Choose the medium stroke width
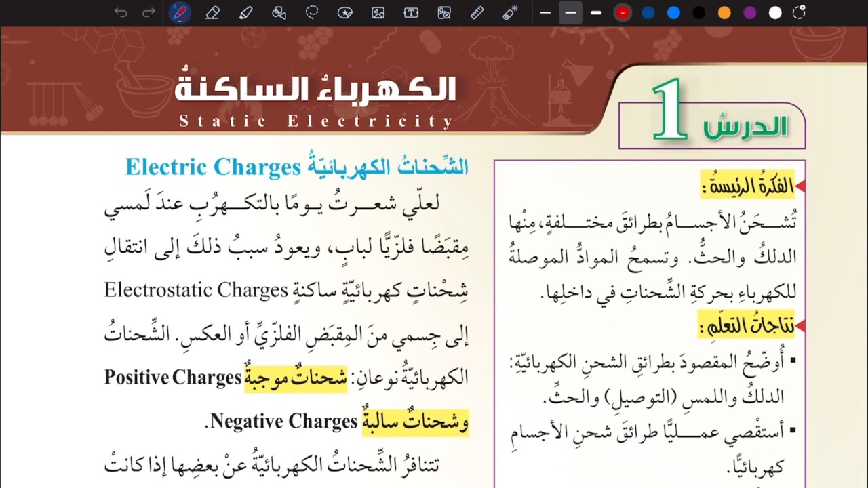Image resolution: width=868 pixels, height=488 pixels. coord(571,13)
